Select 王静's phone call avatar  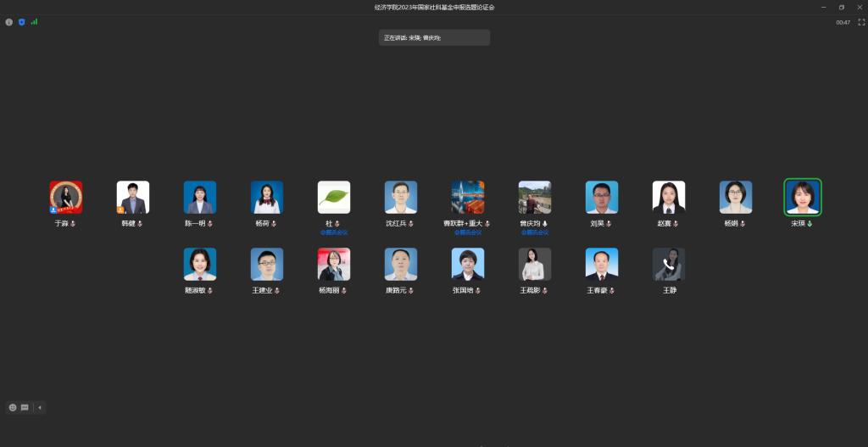coord(669,264)
